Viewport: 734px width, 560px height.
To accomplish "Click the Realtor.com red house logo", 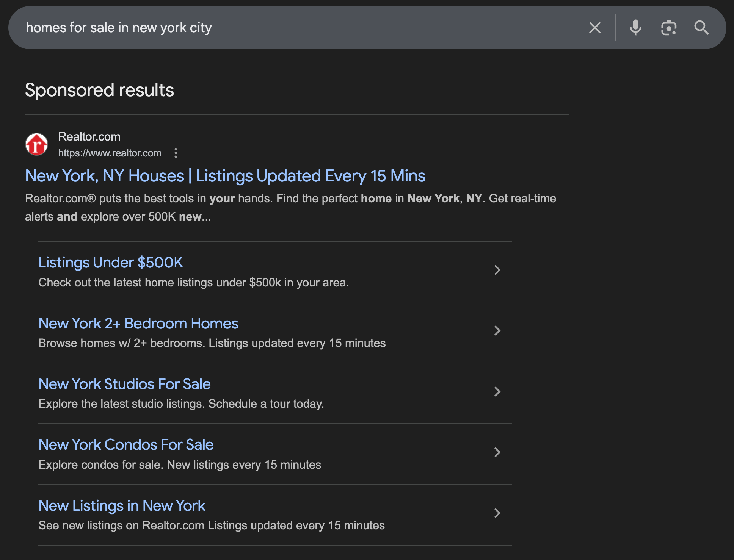I will [x=36, y=144].
